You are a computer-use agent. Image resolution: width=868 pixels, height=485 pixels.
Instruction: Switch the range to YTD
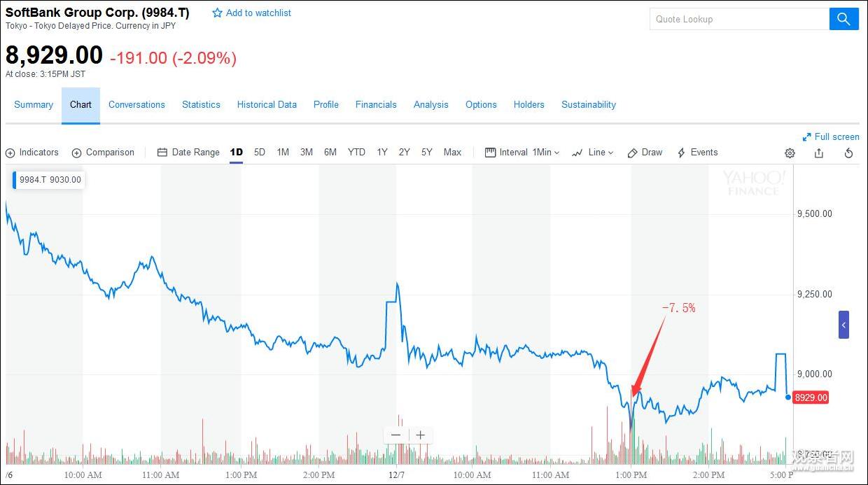(x=356, y=153)
